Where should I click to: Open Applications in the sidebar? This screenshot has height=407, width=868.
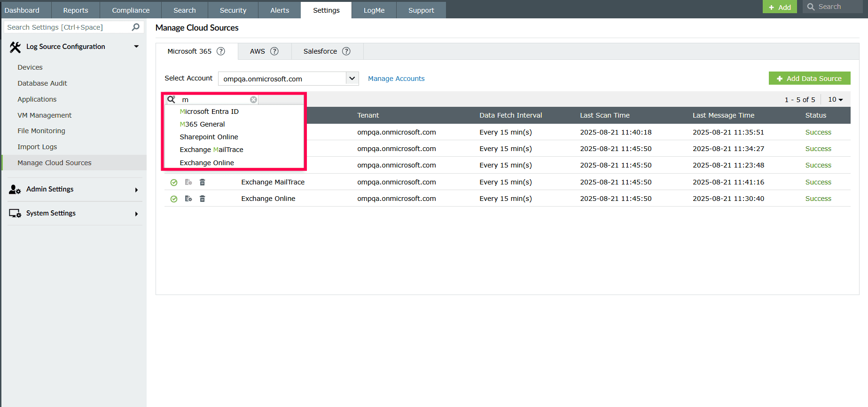click(x=37, y=99)
